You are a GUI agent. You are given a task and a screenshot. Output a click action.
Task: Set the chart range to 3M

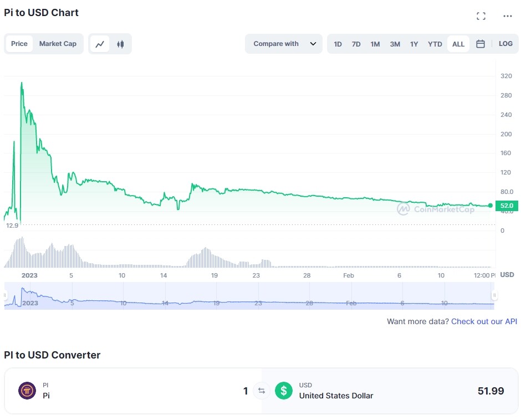coord(395,44)
